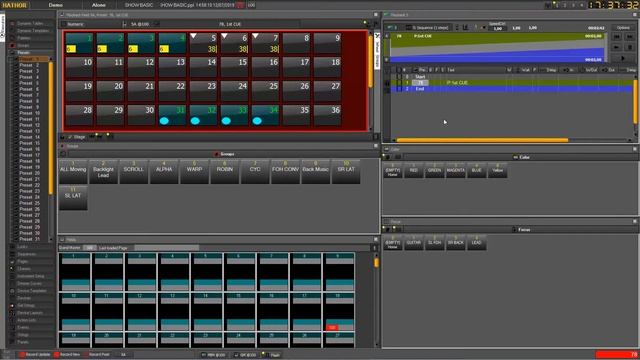Select the SR LAT group
Image resolution: width=640 pixels, height=360 pixels.
pyautogui.click(x=346, y=171)
